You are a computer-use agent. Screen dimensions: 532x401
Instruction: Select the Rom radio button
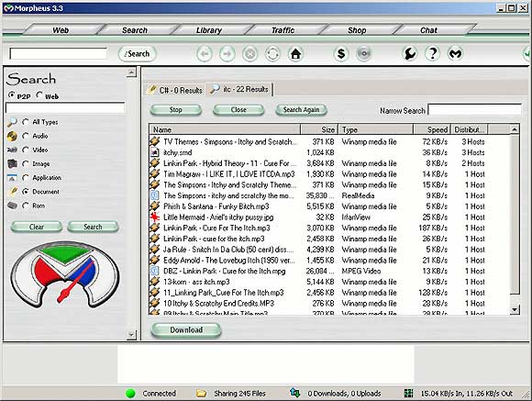(x=26, y=206)
